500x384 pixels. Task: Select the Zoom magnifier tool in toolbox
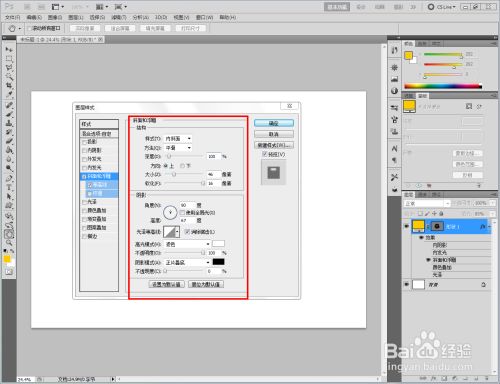(x=9, y=242)
